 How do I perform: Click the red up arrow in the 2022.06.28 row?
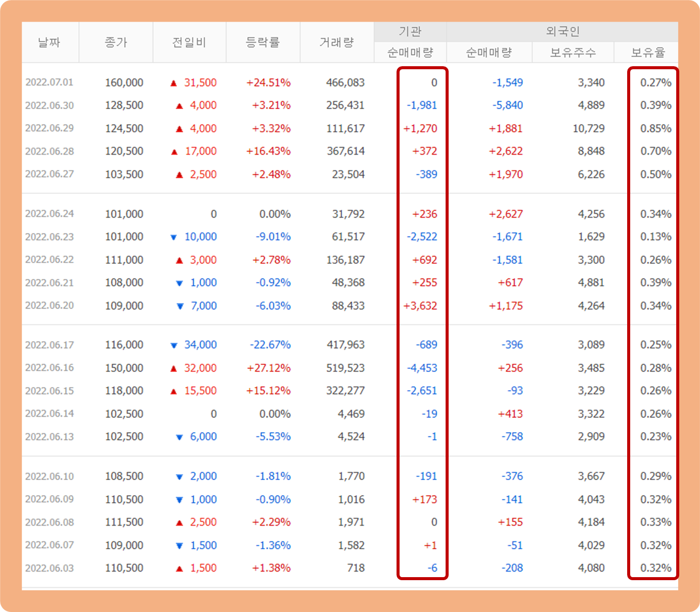coord(174,152)
